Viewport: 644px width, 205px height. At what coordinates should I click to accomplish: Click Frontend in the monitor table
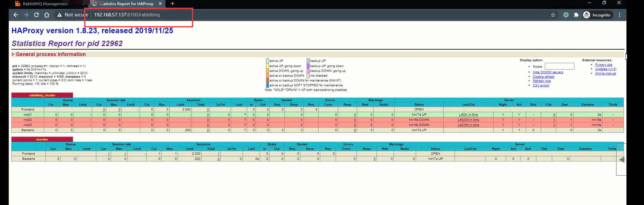[28, 154]
